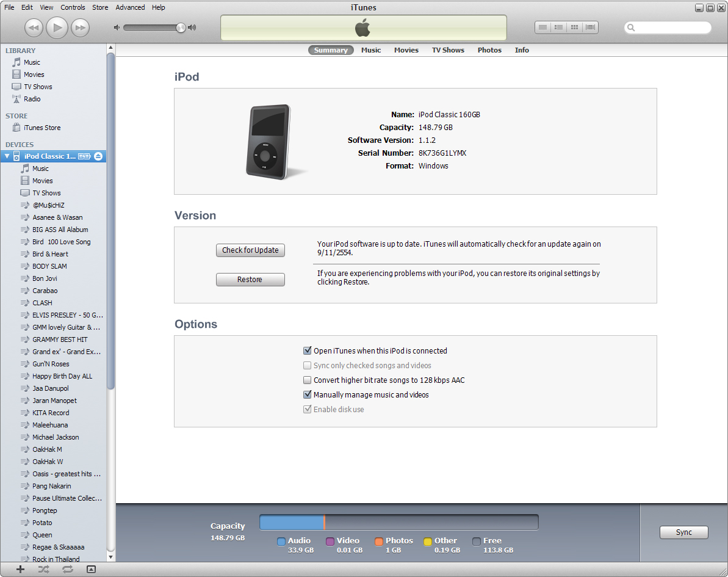Uncheck Manually manage music and videos
728x577 pixels.
pyautogui.click(x=308, y=395)
